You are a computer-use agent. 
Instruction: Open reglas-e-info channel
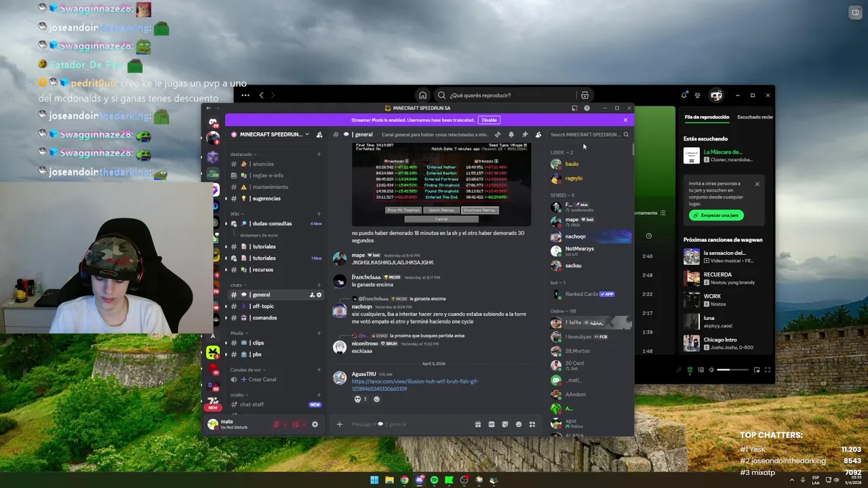(275, 176)
